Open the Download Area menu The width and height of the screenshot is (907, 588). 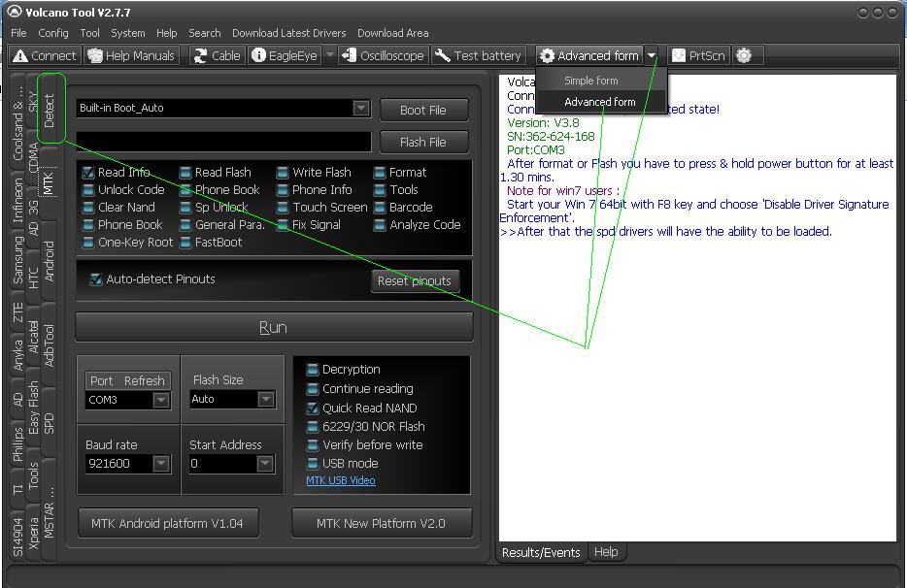pyautogui.click(x=392, y=33)
